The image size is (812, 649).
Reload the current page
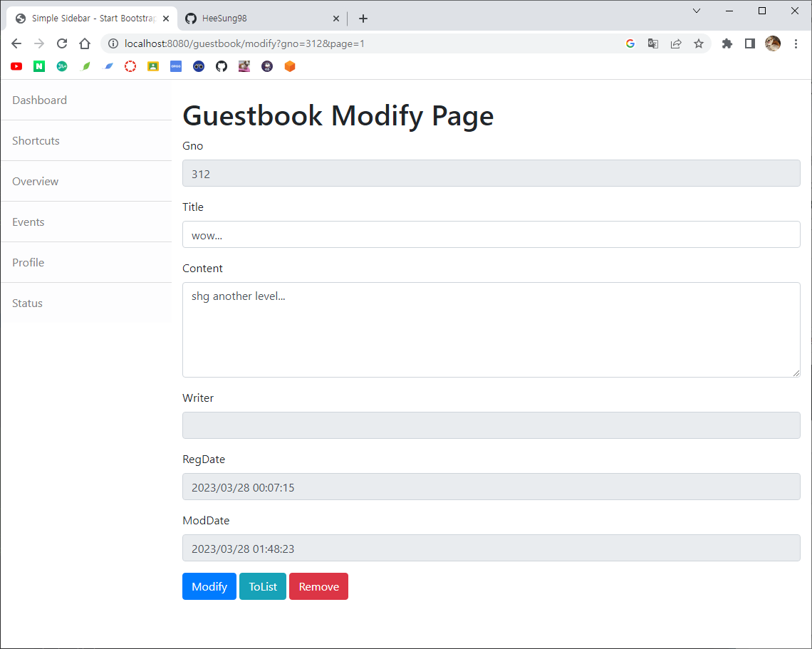(62, 43)
